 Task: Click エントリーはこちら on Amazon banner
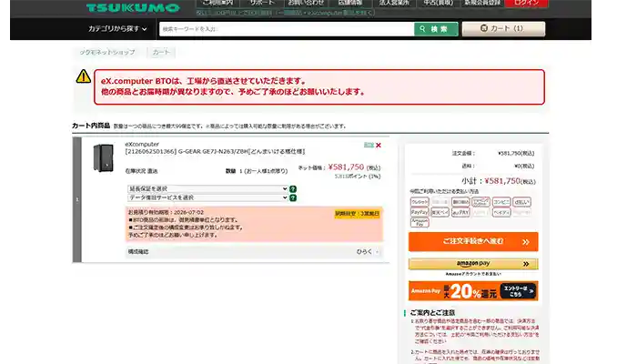(518, 291)
